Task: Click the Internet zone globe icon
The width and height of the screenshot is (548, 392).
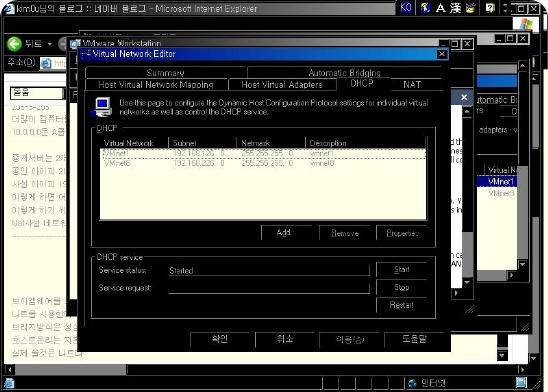Action: (413, 383)
